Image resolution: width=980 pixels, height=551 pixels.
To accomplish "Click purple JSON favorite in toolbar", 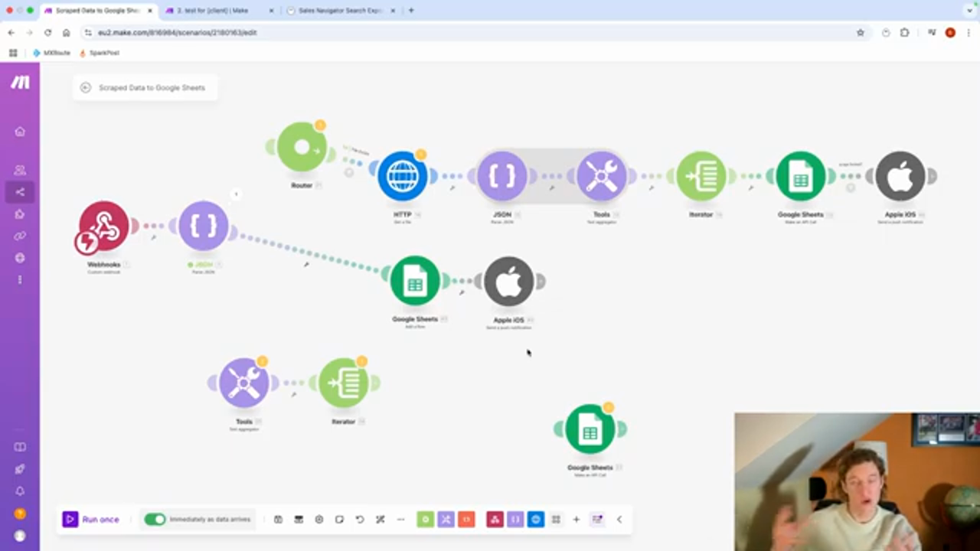I will click(x=515, y=520).
